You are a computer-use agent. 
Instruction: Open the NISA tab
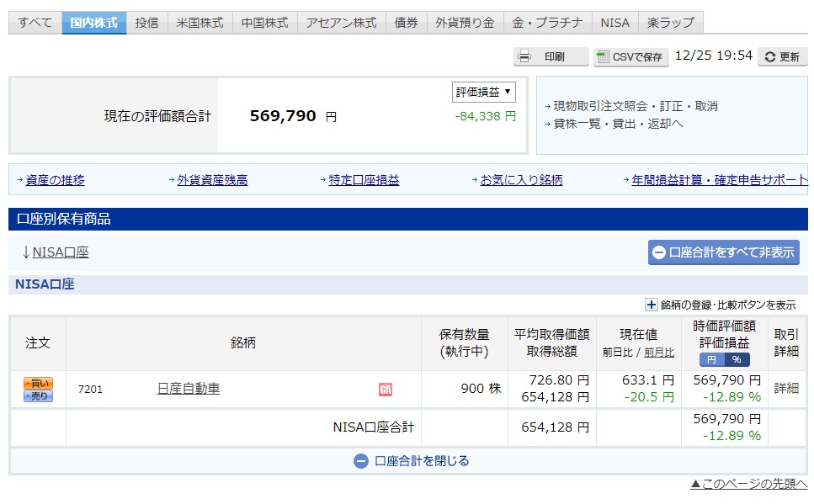615,23
